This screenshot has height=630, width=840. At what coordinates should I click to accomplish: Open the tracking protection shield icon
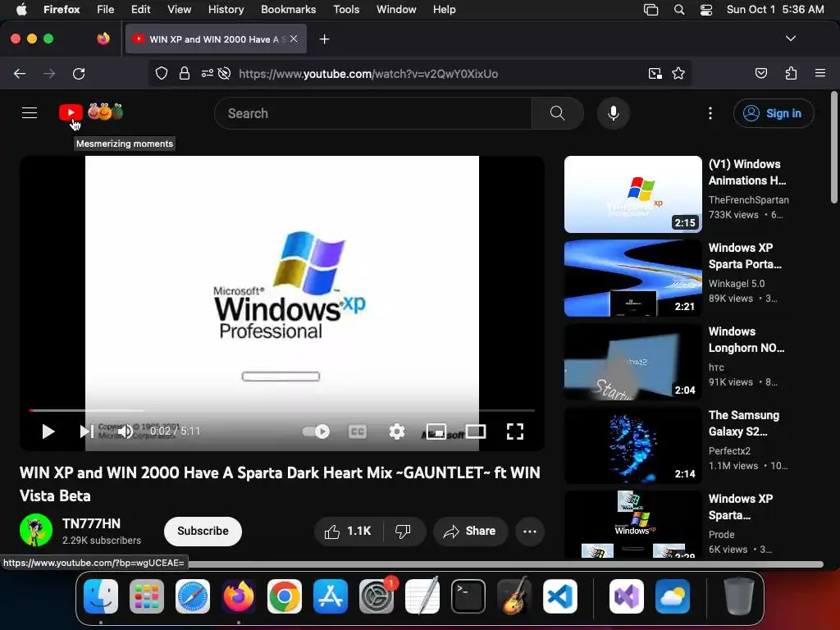[x=162, y=73]
